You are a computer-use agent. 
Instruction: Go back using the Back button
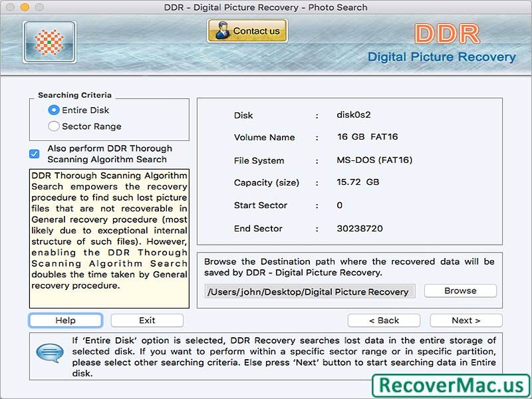[x=384, y=320]
